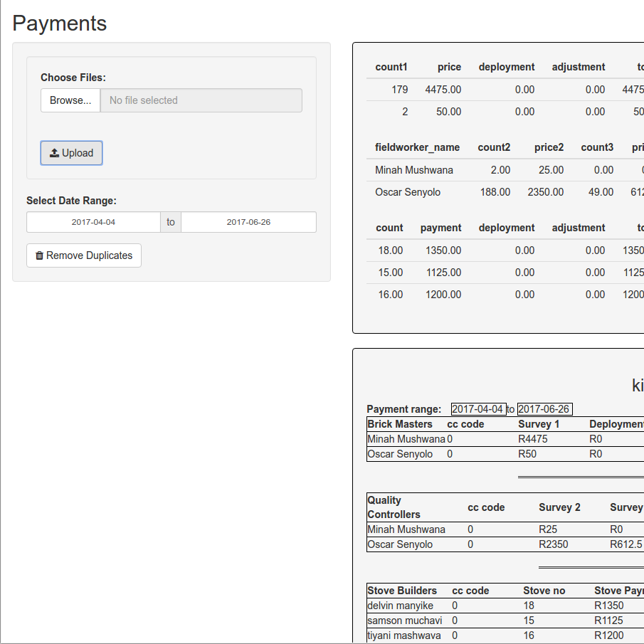Image resolution: width=644 pixels, height=644 pixels.
Task: Click the fieldworker_name column header
Action: [x=417, y=147]
